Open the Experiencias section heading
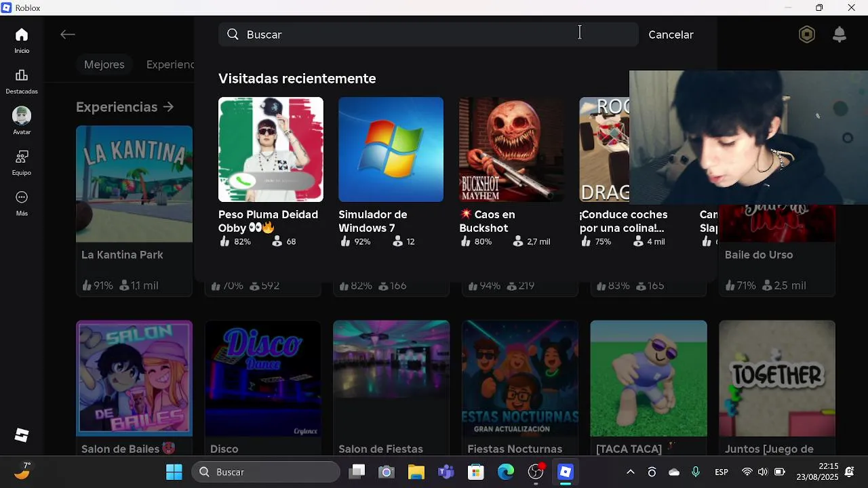 [125, 107]
